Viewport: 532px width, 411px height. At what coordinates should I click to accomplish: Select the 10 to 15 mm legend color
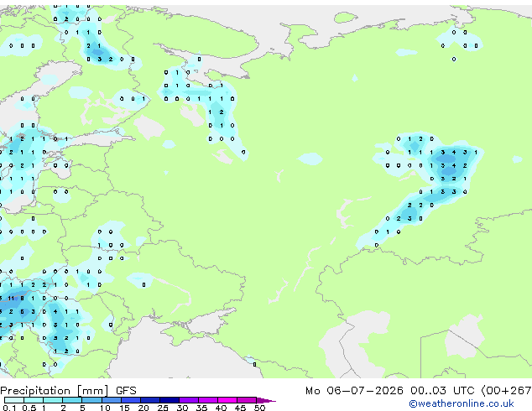(112, 400)
